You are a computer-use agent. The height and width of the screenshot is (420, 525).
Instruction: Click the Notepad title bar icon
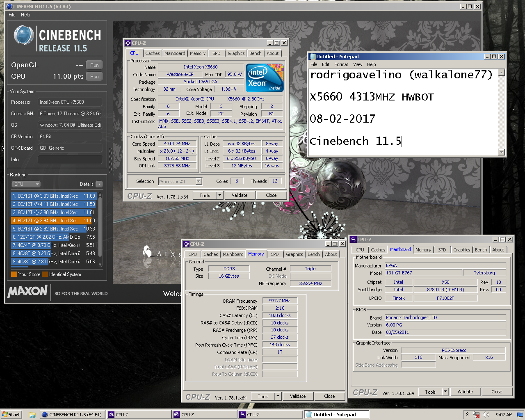(312, 57)
